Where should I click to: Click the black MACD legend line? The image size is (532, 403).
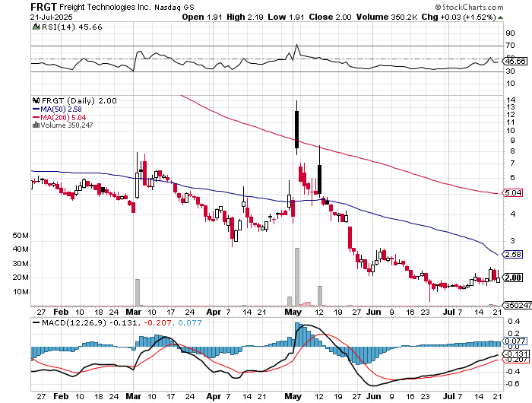[36, 322]
